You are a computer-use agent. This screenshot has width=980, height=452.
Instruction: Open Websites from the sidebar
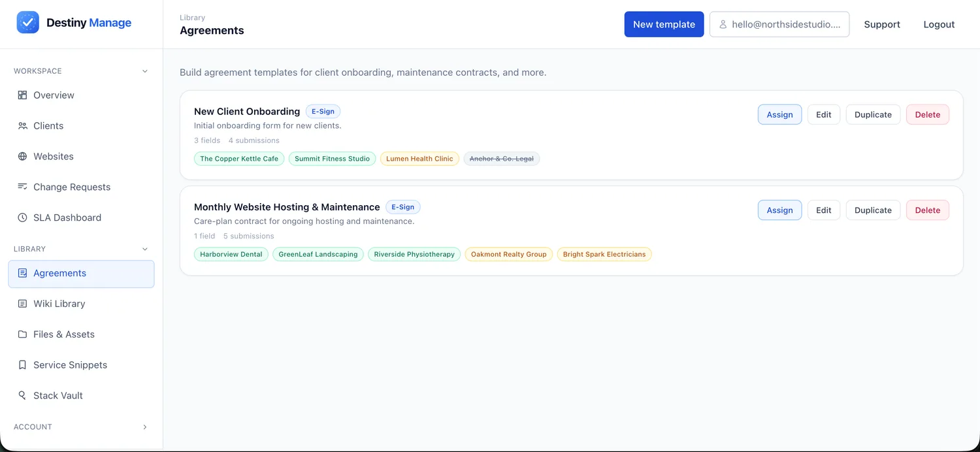pyautogui.click(x=81, y=156)
